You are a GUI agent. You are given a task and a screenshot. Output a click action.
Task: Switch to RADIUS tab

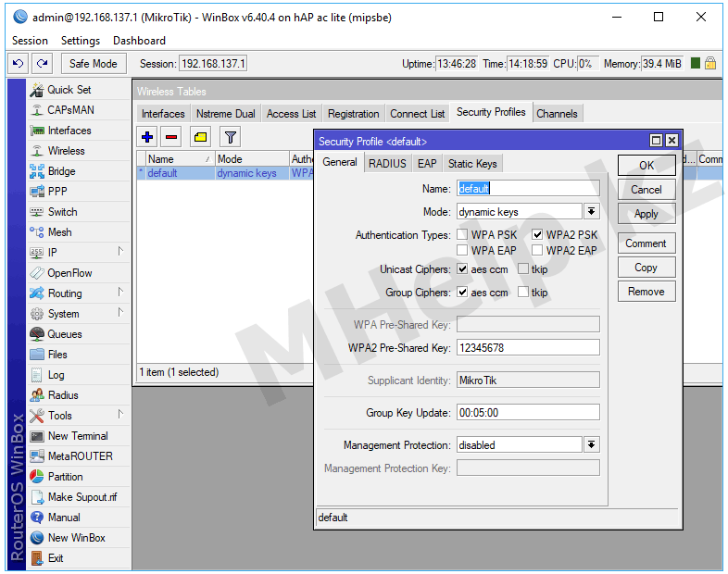[387, 163]
